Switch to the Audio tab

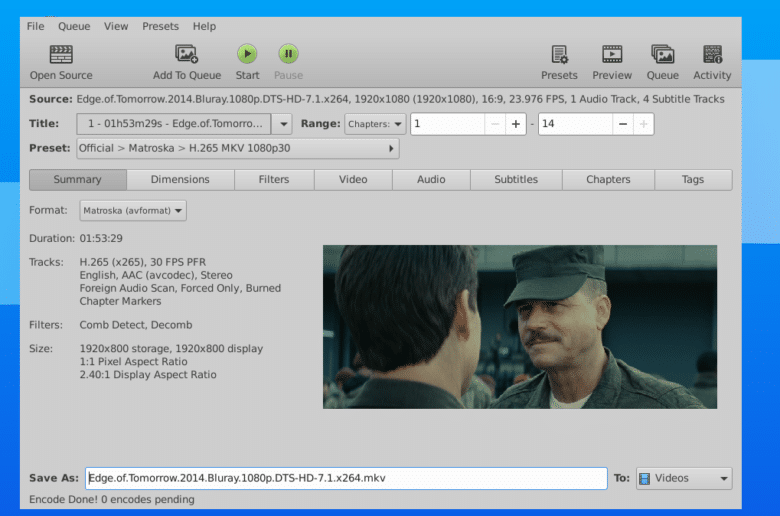[431, 180]
